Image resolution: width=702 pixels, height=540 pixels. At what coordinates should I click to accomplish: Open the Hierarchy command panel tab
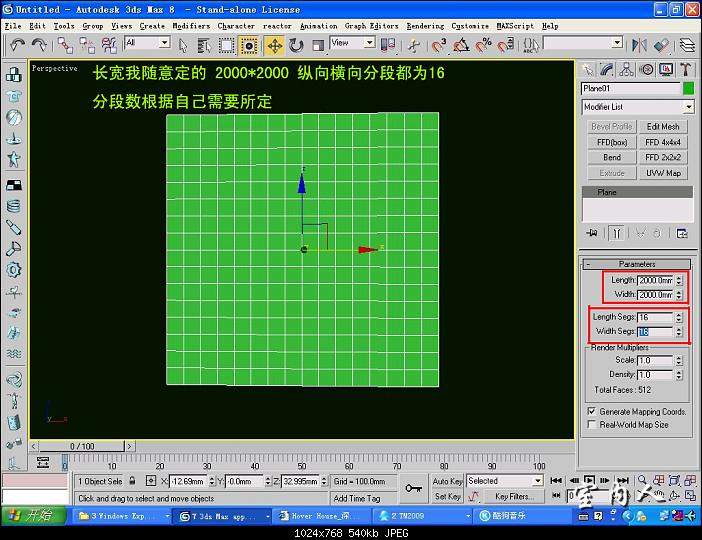(627, 69)
